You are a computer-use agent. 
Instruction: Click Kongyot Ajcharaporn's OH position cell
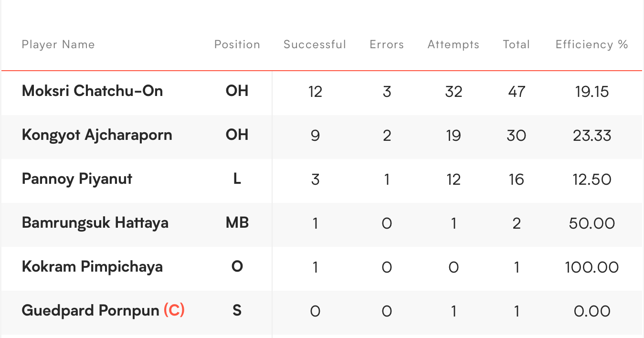237,135
